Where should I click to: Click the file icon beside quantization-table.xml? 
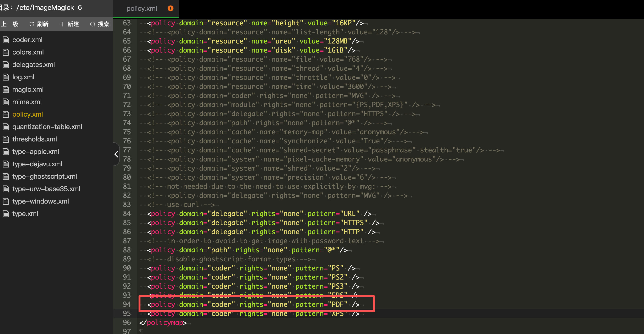pos(6,127)
